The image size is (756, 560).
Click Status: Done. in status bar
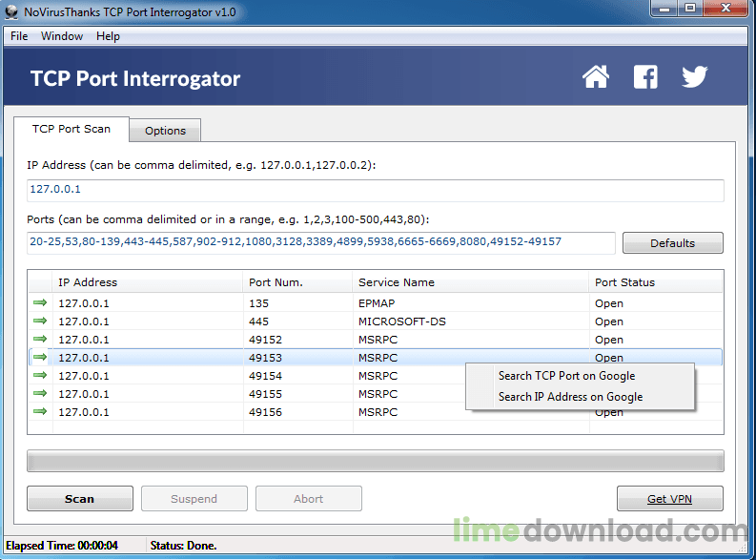183,546
